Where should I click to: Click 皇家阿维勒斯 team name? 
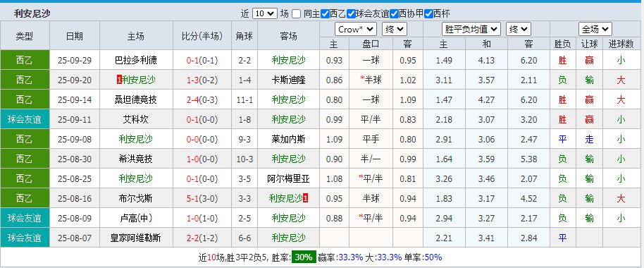pyautogui.click(x=136, y=238)
